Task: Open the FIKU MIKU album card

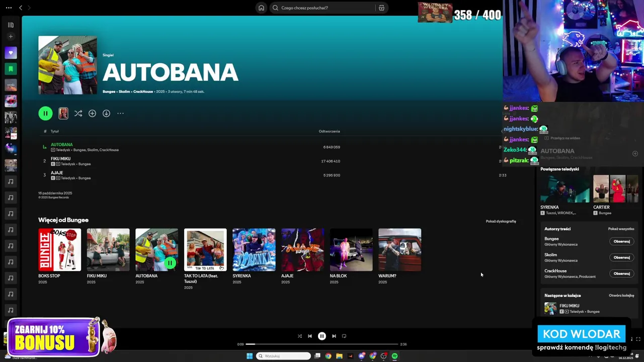Action: (x=108, y=256)
